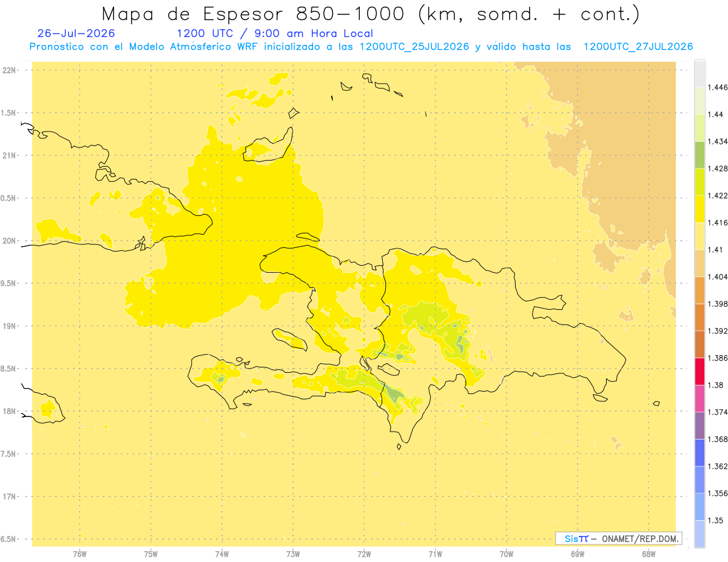Viewport: 728px width, 562px height.
Task: Click the '1200 UTC / 9:00 am Hora Local' text
Action: click(275, 33)
